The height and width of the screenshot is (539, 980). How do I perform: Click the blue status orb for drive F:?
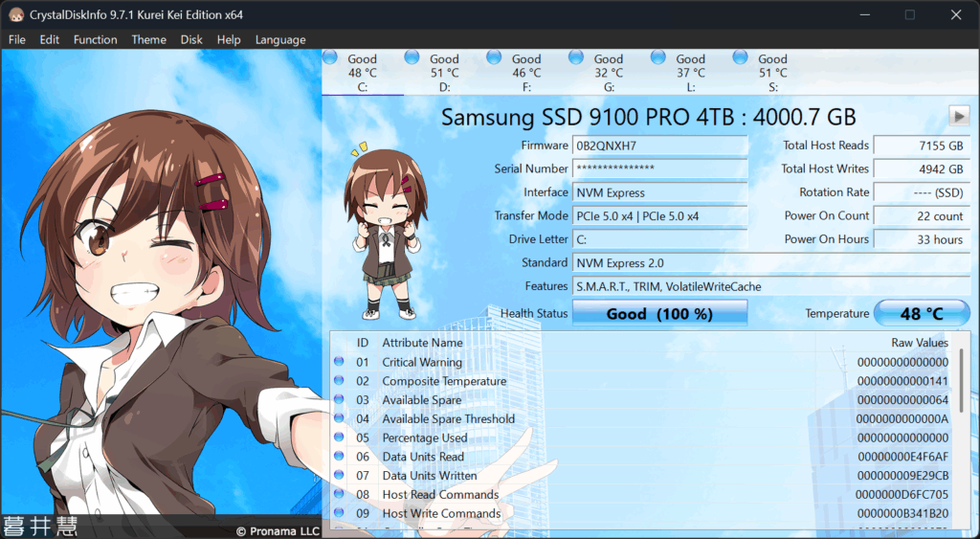click(x=494, y=56)
